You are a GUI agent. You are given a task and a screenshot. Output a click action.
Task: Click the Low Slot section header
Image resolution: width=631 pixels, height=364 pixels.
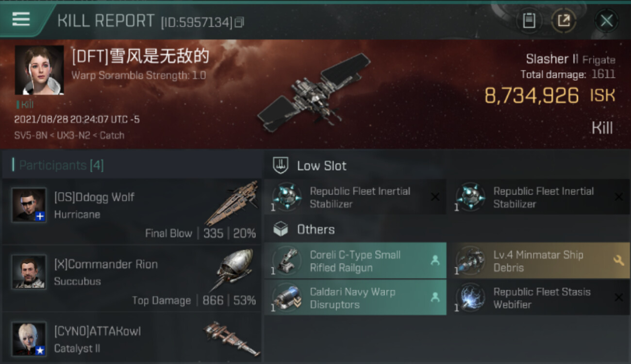322,166
